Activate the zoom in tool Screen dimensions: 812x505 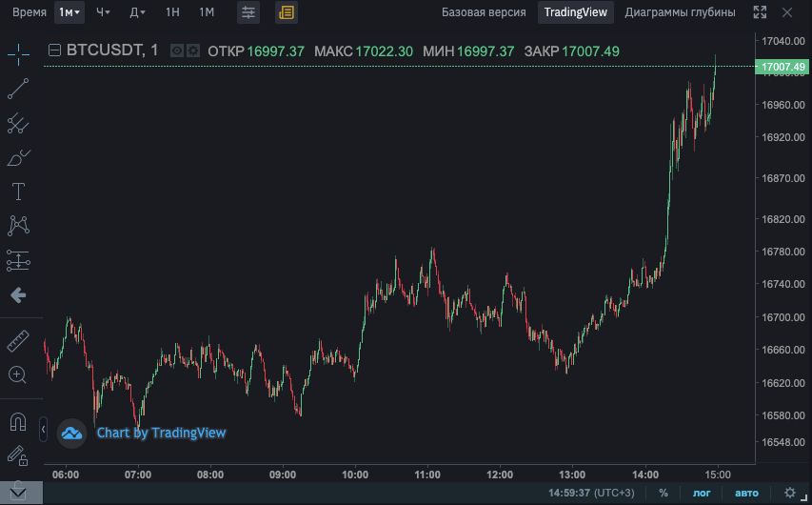18,374
